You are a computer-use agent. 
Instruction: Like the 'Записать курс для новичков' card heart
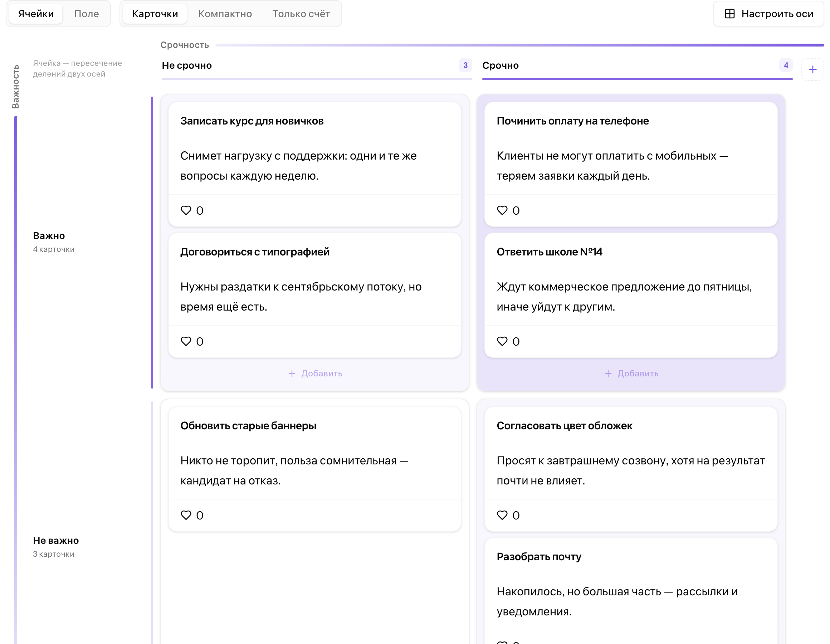(186, 210)
